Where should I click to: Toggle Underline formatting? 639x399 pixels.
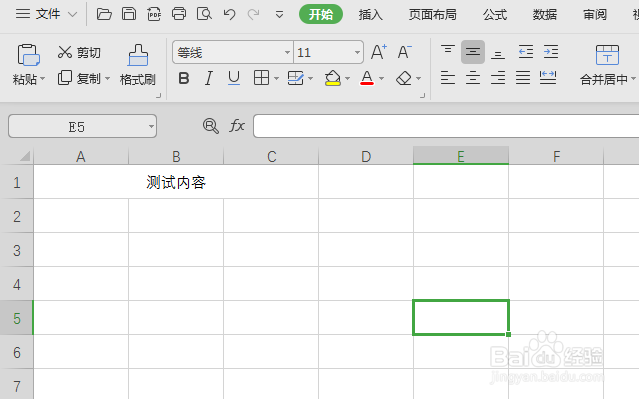coord(234,78)
